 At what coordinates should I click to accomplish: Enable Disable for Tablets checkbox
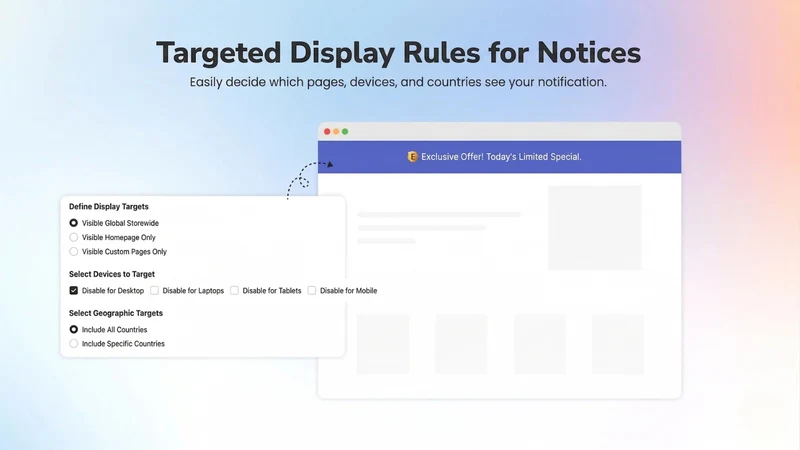click(x=234, y=290)
